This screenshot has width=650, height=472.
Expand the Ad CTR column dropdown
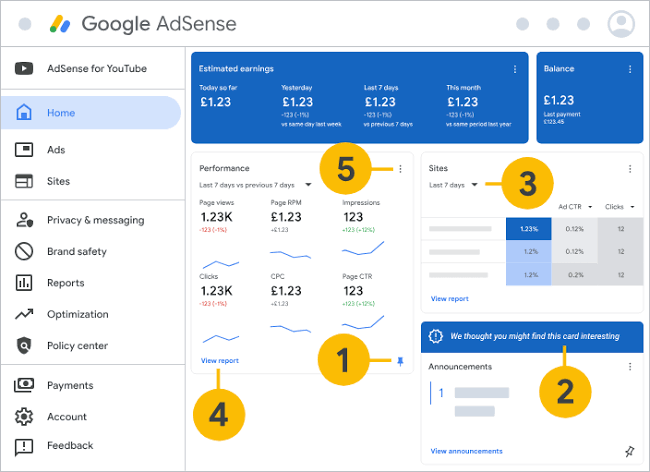tap(590, 207)
